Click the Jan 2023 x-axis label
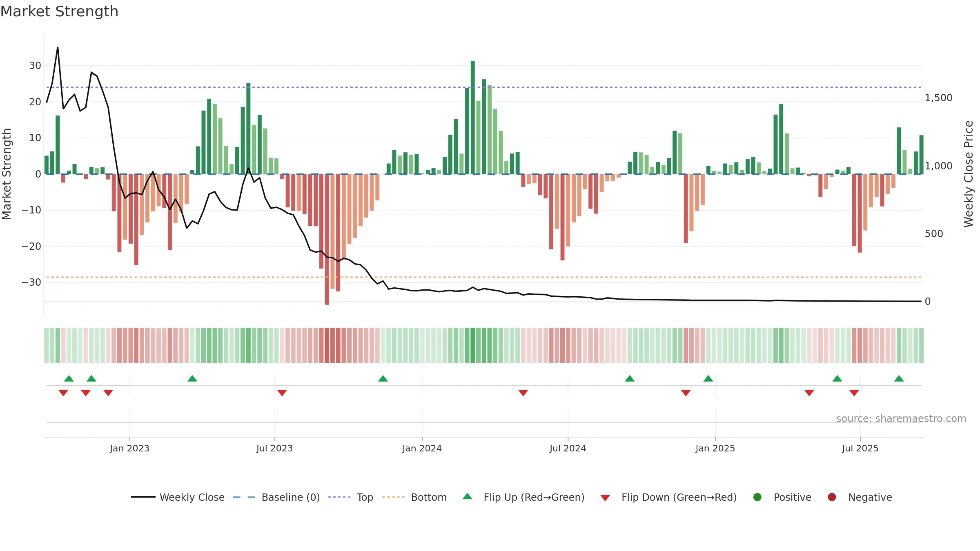The width and height of the screenshot is (980, 551). [129, 448]
